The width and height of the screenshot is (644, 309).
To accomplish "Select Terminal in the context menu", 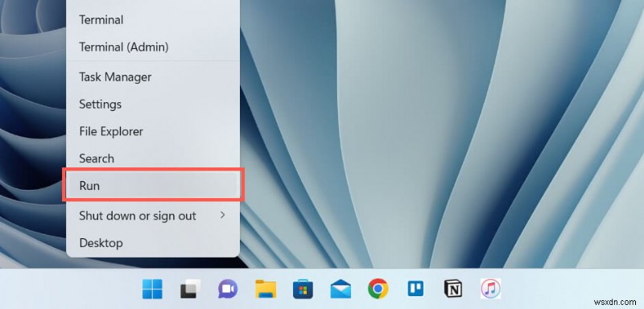I will pyautogui.click(x=153, y=19).
